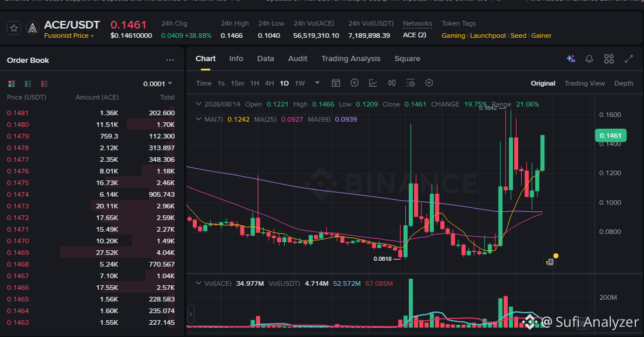Select ask price 0.1481 in order book
Image resolution: width=644 pixels, height=337 pixels.
(17, 113)
